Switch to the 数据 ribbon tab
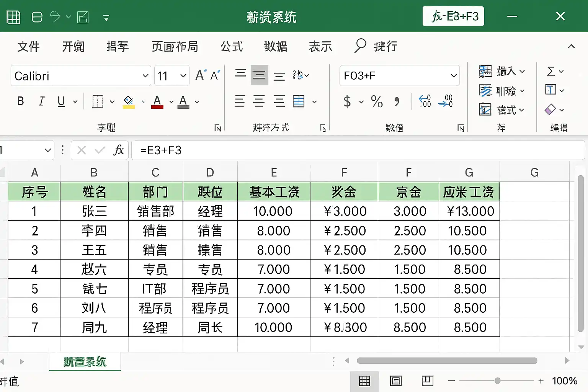 pos(276,46)
